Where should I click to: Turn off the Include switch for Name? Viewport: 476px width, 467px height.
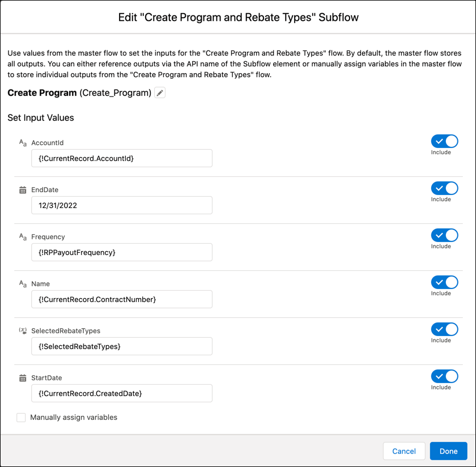[x=444, y=282]
